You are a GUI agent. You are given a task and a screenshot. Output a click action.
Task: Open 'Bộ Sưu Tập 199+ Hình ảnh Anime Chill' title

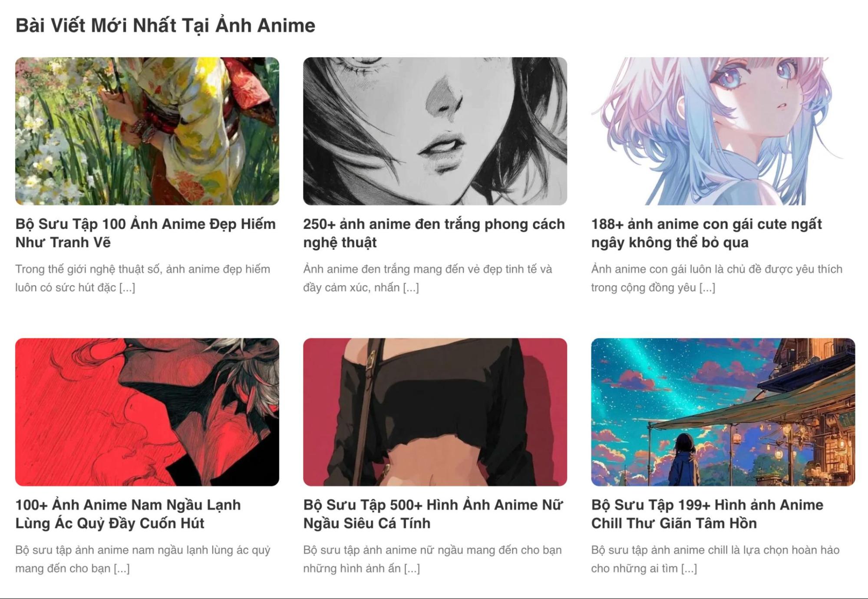pos(707,514)
